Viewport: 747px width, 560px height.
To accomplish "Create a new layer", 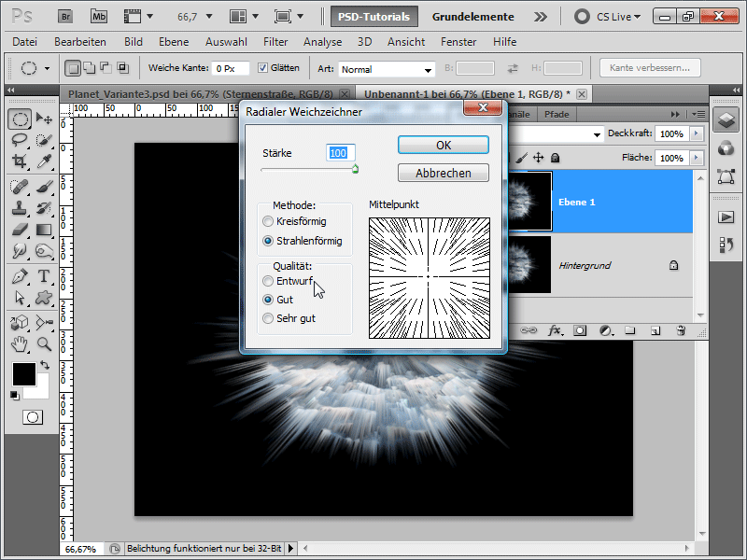I will tap(655, 330).
